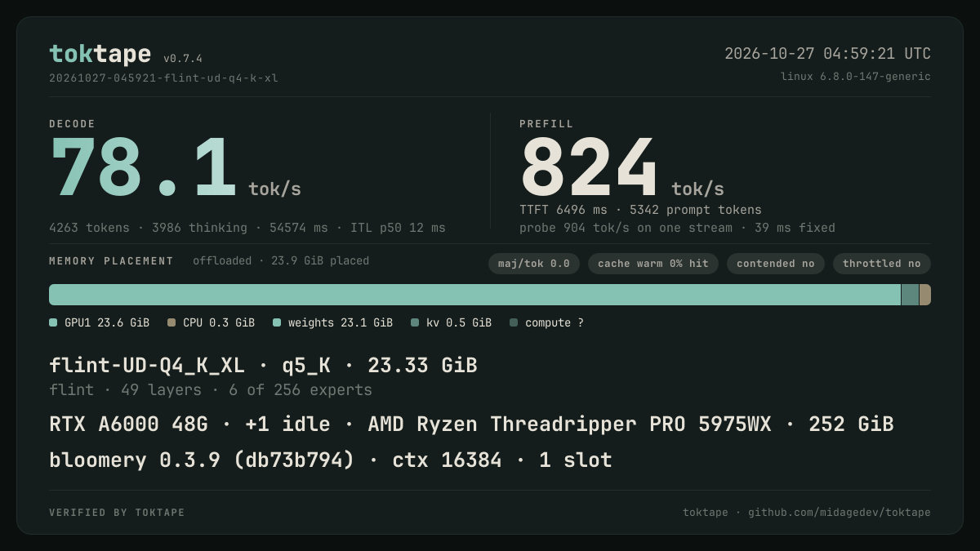Click the bloomery 0.3.9 runtime line
Viewport: 980px width, 551px height.
click(331, 460)
